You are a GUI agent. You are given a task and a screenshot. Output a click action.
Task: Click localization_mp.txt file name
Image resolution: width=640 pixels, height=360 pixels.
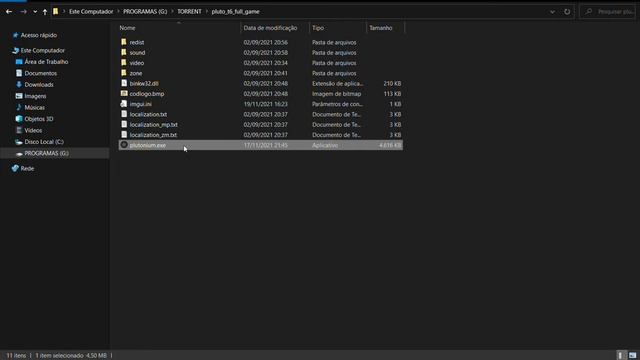153,125
